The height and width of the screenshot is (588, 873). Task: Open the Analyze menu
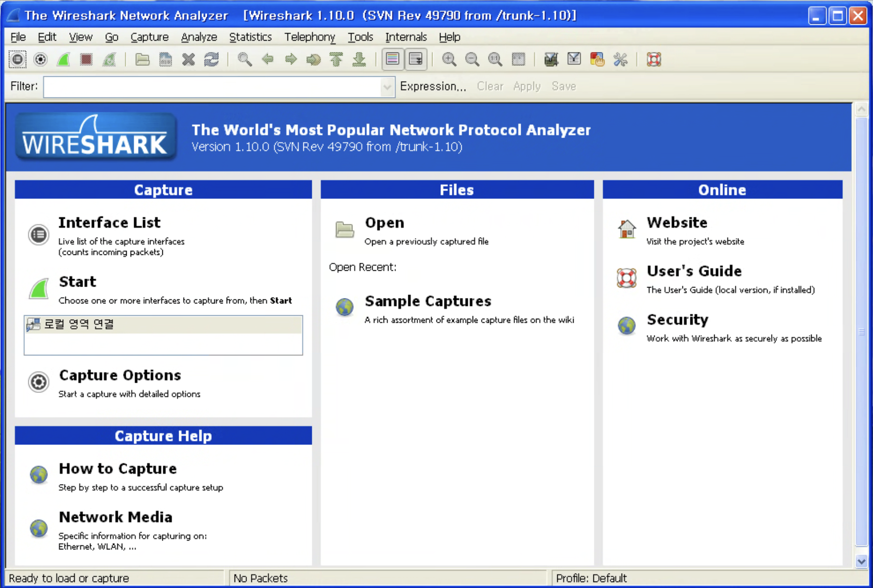coord(199,37)
